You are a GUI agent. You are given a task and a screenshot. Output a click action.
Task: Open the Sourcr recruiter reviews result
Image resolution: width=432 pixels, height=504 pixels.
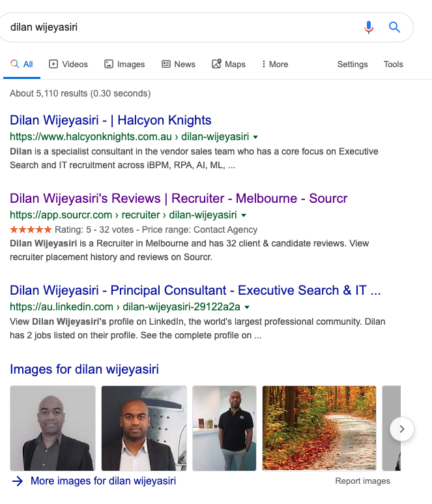(179, 198)
